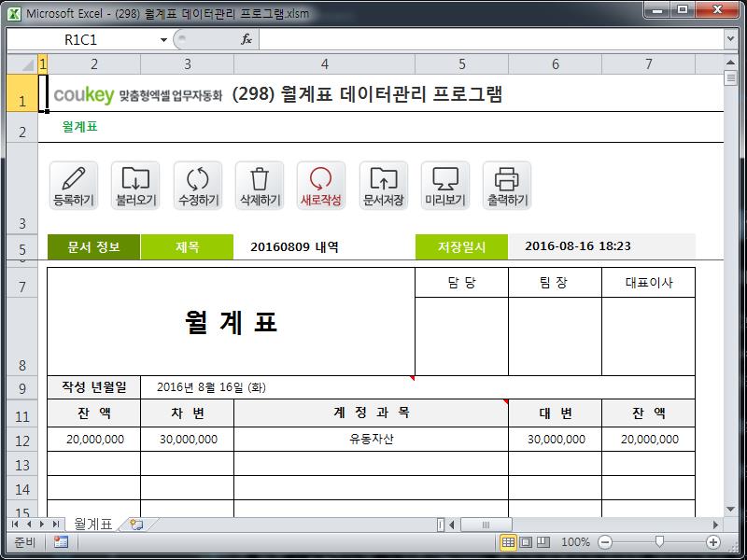The height and width of the screenshot is (560, 747).
Task: Click the 작성 년월일 label cell
Action: coord(94,387)
